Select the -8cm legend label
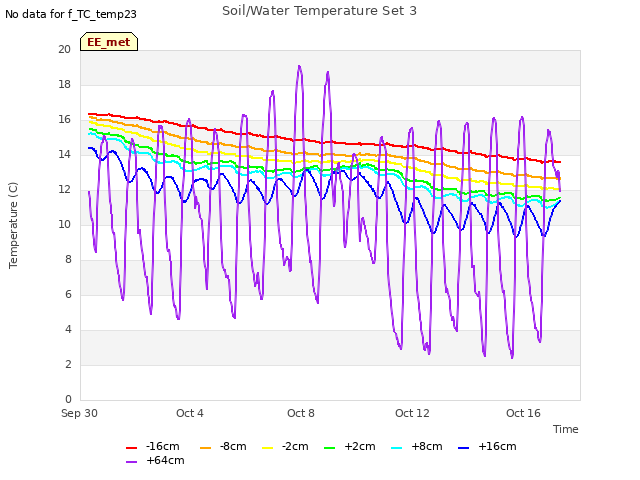Image resolution: width=640 pixels, height=480 pixels. (233, 447)
